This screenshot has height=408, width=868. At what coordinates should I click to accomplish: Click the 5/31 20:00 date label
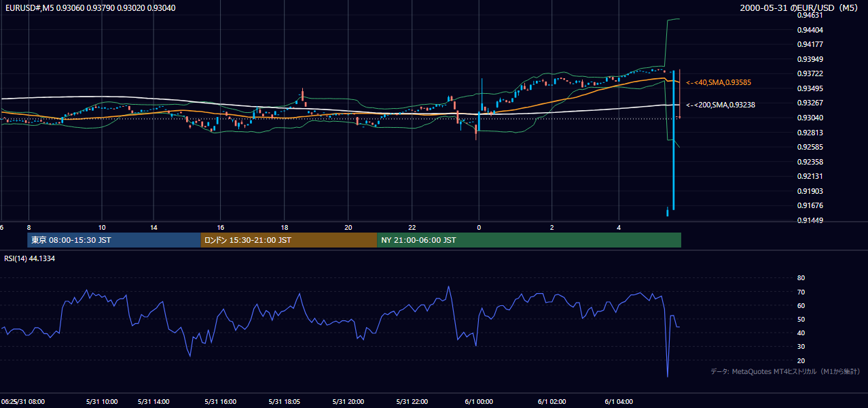pyautogui.click(x=348, y=401)
